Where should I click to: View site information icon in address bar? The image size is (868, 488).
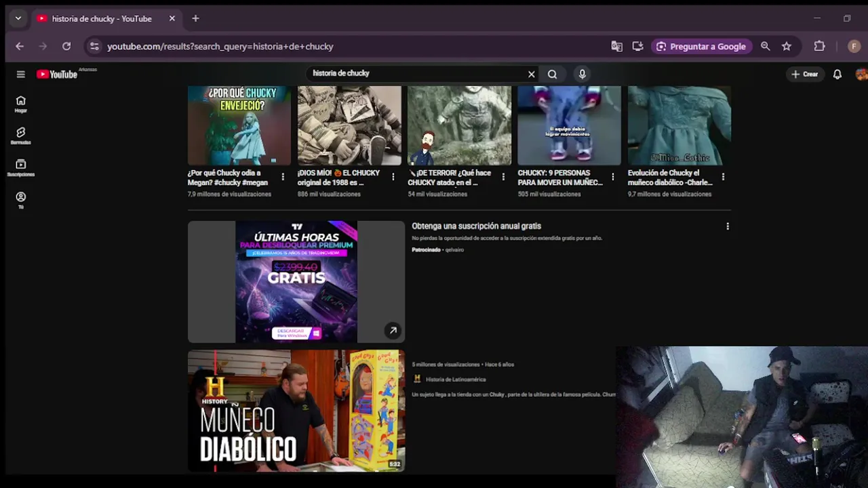coord(94,46)
